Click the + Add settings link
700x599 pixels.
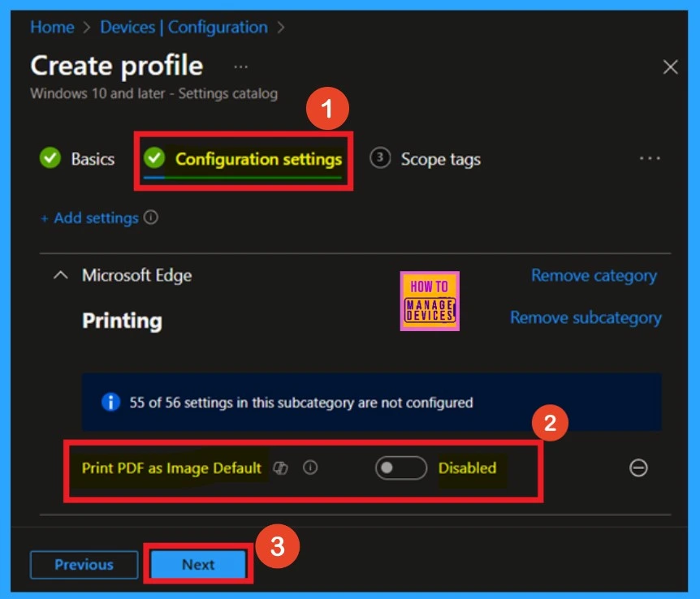coord(89,218)
